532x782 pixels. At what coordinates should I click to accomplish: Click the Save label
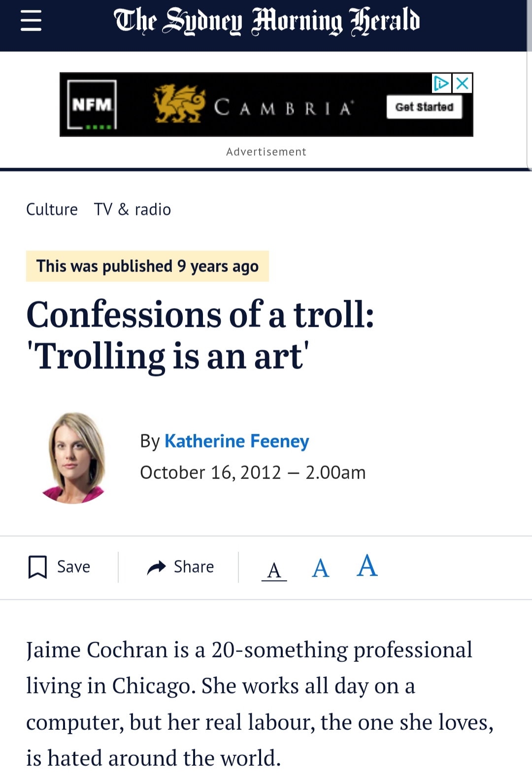click(73, 567)
